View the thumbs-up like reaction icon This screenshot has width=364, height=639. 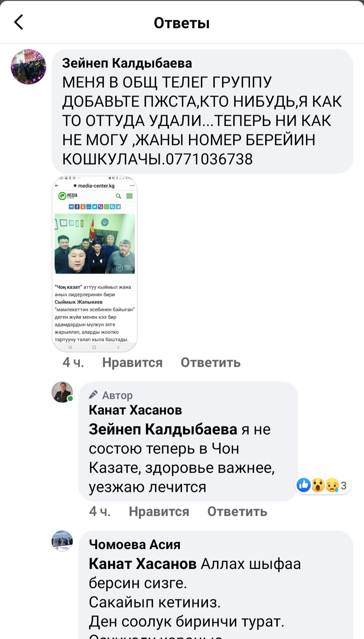[304, 485]
